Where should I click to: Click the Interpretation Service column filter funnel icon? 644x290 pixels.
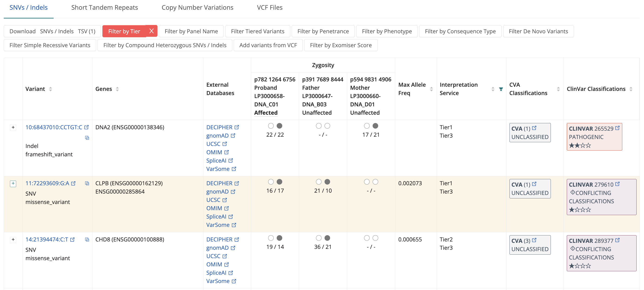501,89
